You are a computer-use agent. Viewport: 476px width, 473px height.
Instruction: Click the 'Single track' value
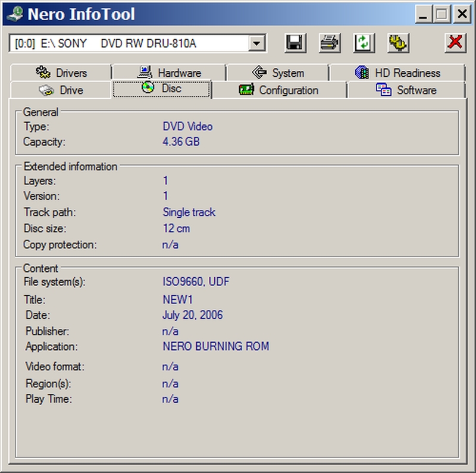189,212
